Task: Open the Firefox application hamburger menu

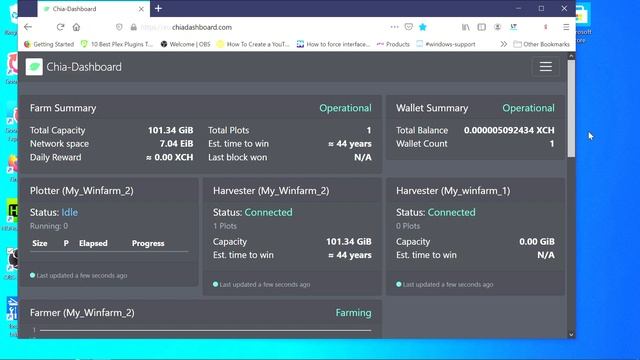Action: point(566,27)
